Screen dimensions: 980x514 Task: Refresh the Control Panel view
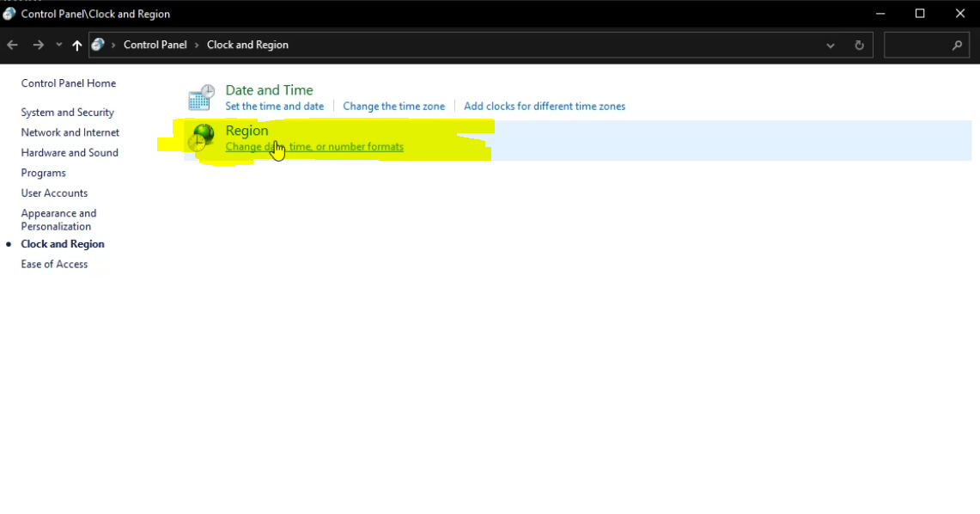click(859, 46)
